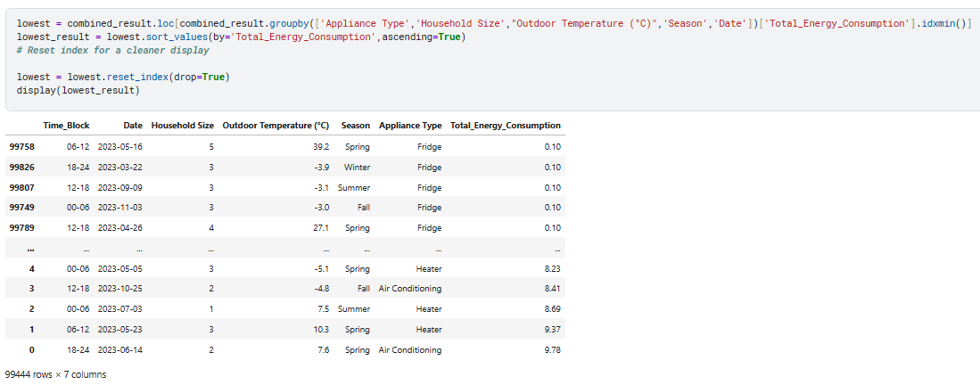Screen dimensions: 980x385
Task: Click the '99444 rows × 7 columns' summary text
Action: 55,374
